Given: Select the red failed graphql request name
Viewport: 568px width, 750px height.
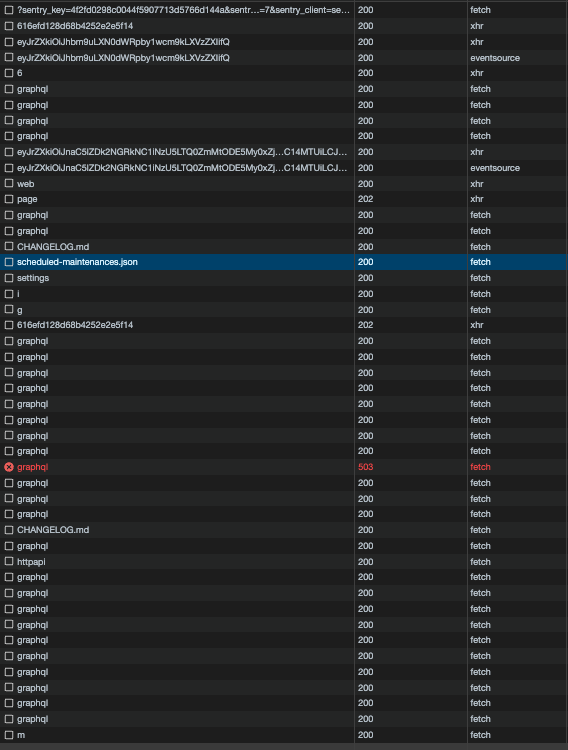Looking at the screenshot, I should [33, 467].
